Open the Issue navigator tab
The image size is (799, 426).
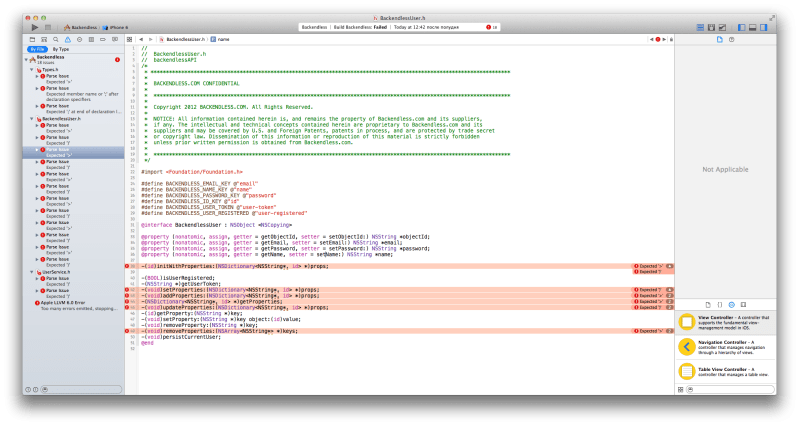coord(67,39)
